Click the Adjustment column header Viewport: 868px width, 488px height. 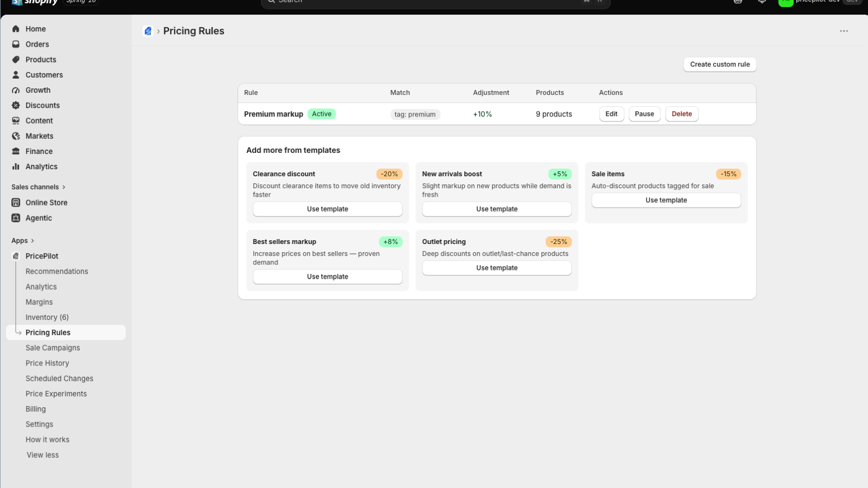pyautogui.click(x=491, y=93)
